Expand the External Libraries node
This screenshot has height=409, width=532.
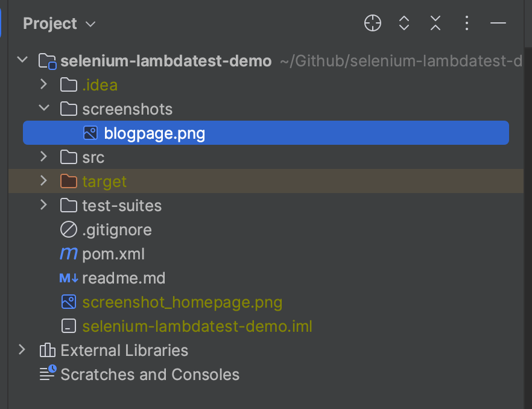(x=22, y=350)
